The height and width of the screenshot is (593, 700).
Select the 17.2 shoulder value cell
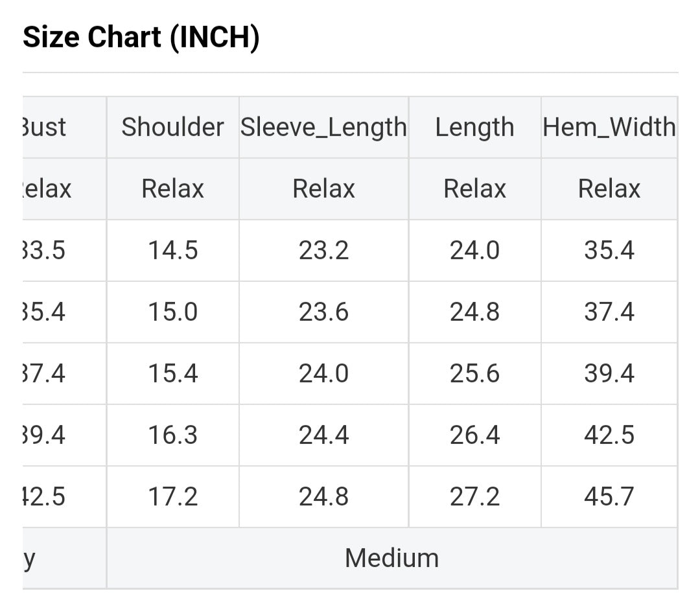tap(172, 496)
